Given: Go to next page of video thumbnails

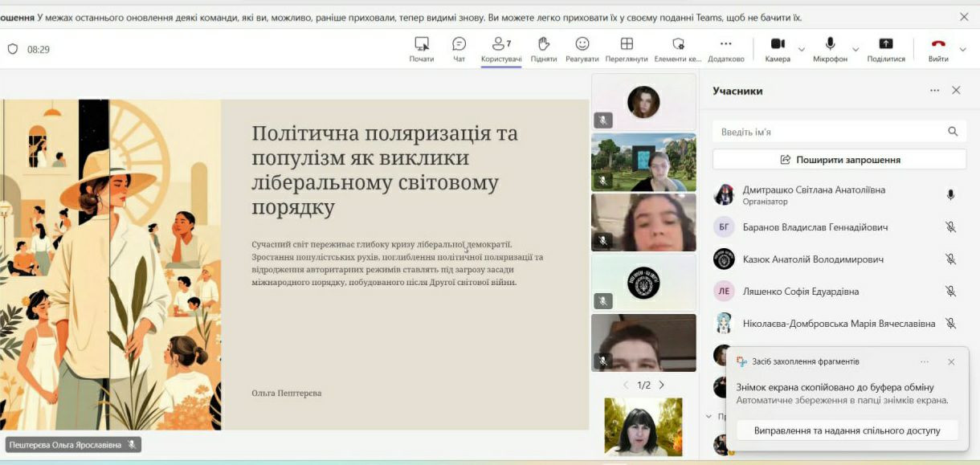Looking at the screenshot, I should point(662,385).
